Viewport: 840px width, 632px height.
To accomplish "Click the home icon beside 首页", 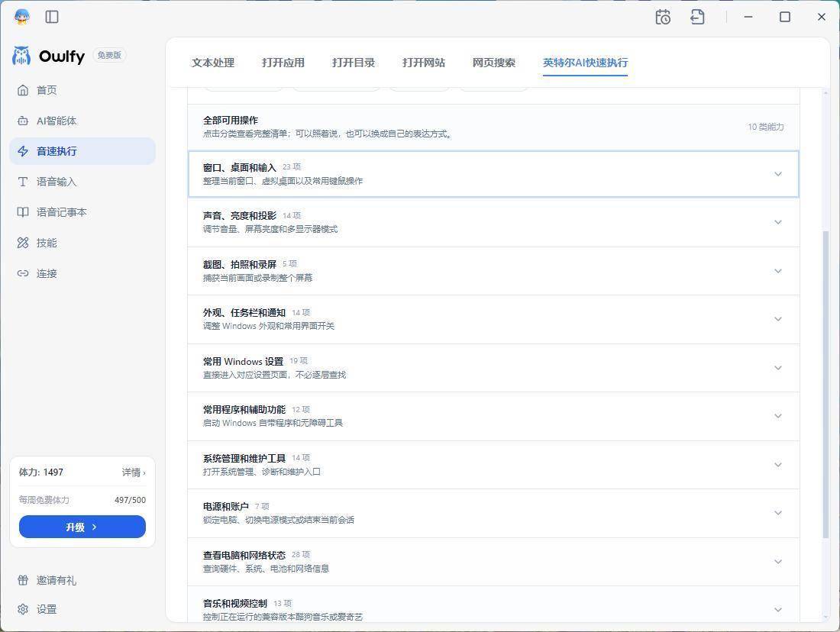I will click(x=22, y=90).
